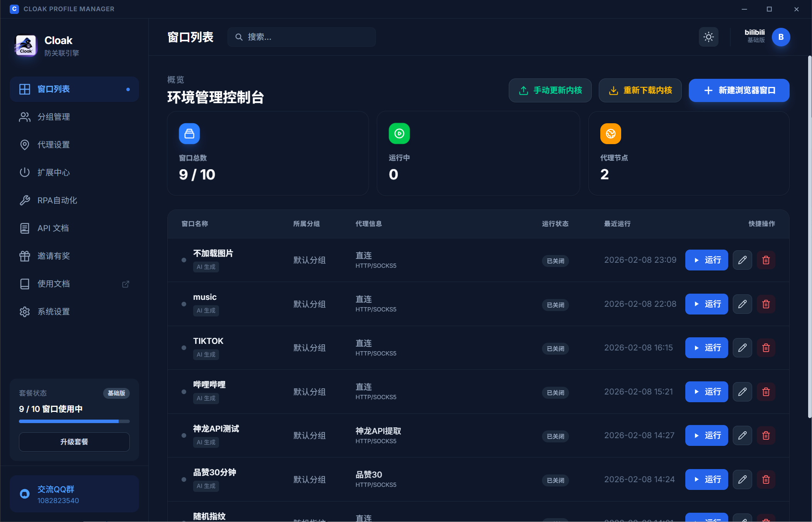Click 重新下载内核 button
812x522 pixels.
tap(640, 90)
